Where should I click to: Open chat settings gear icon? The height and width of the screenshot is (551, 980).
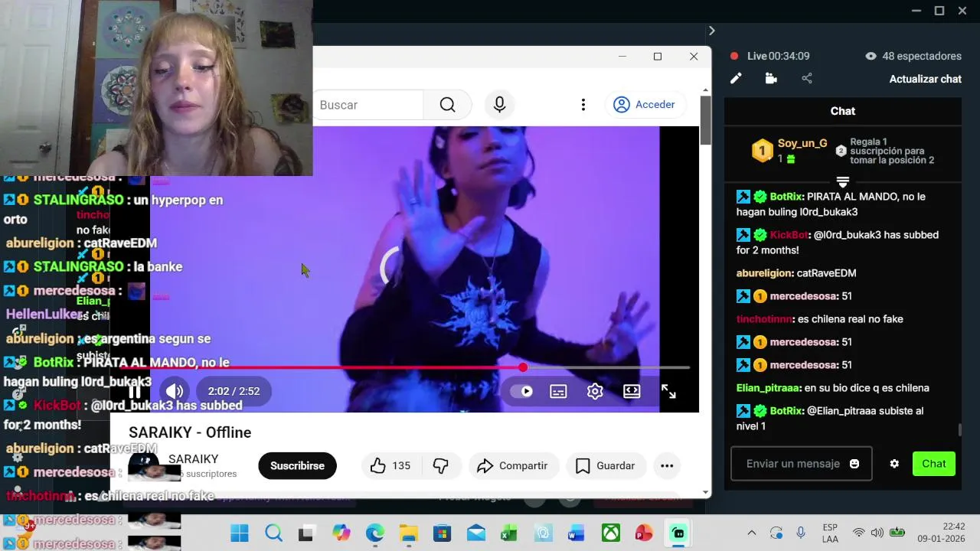coord(894,464)
